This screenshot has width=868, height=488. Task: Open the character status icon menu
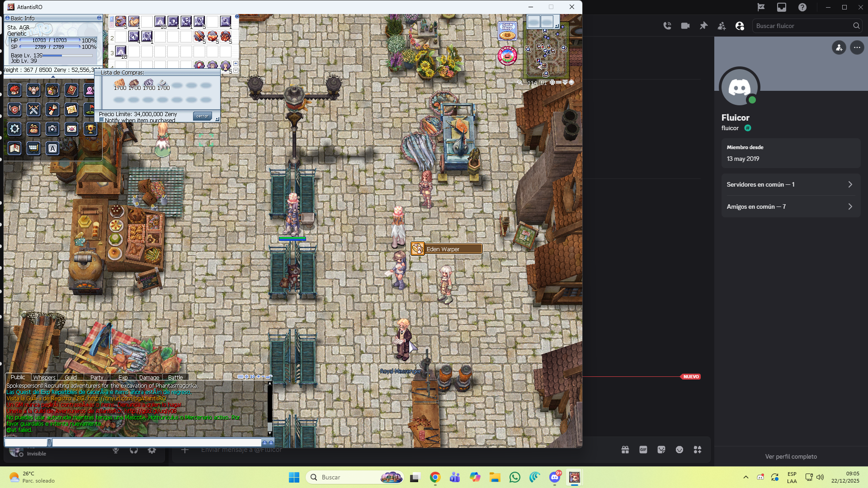15,90
